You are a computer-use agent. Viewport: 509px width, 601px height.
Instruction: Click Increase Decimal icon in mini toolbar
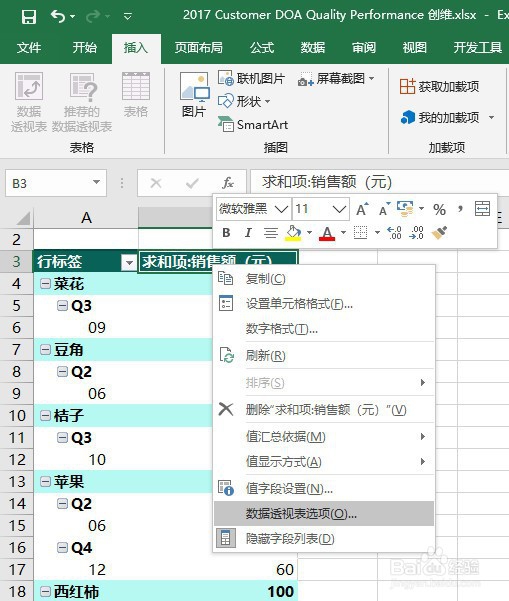pos(394,233)
